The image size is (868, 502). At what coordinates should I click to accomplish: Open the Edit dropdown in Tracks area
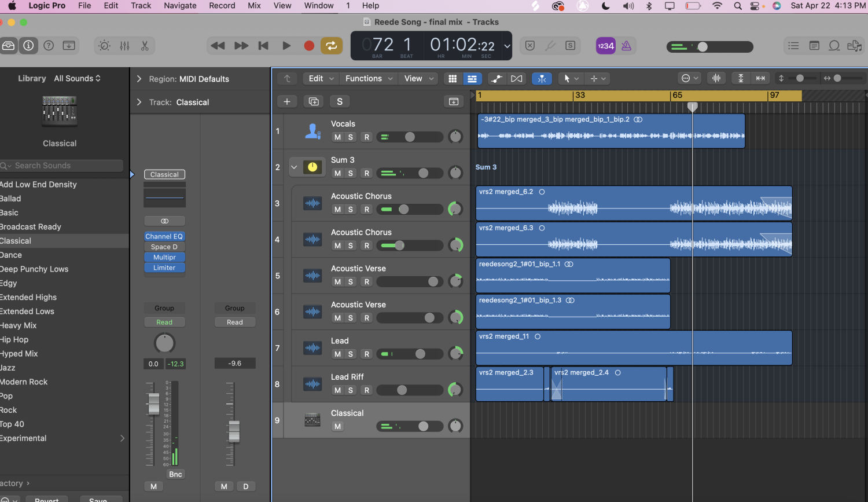[321, 79]
